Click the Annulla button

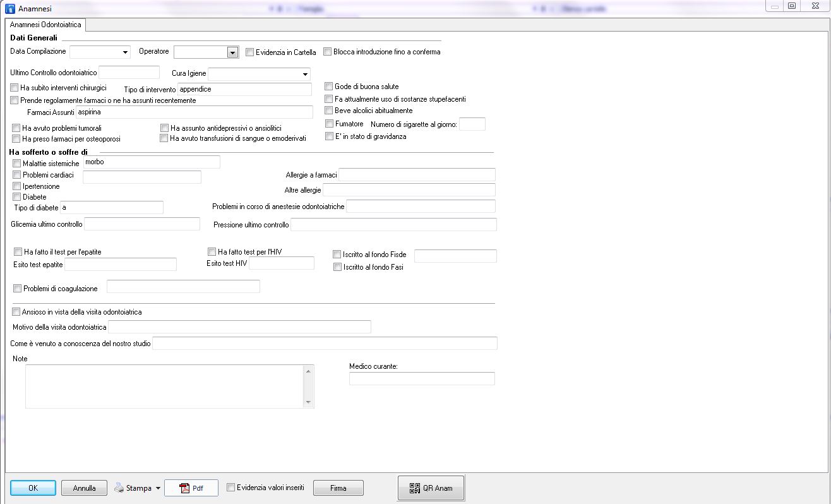click(x=84, y=488)
